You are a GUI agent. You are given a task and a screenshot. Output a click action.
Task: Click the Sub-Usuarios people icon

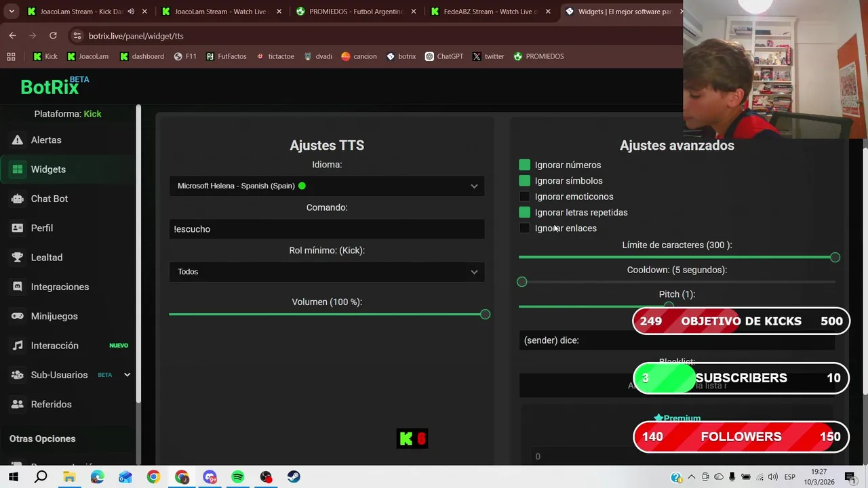tap(18, 375)
